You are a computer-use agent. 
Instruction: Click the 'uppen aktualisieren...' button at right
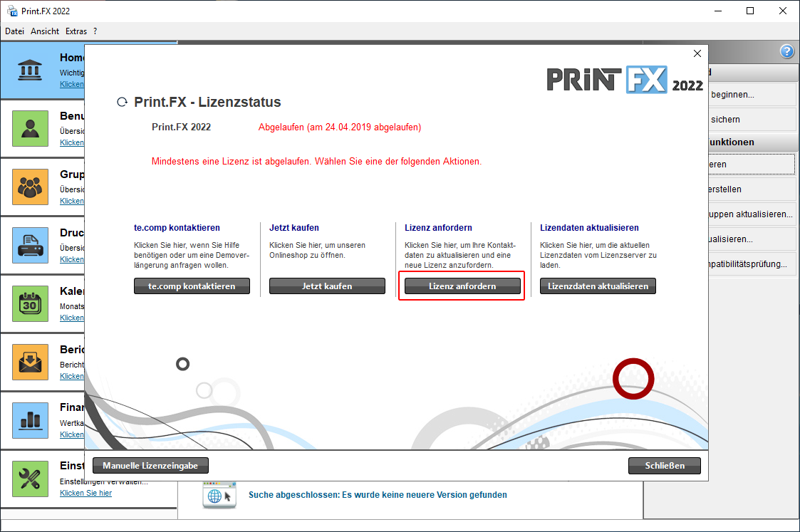click(x=752, y=214)
